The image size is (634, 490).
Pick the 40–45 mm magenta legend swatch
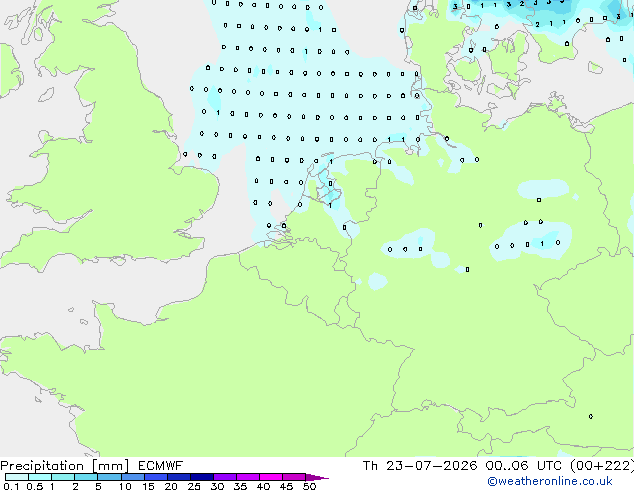(271, 477)
